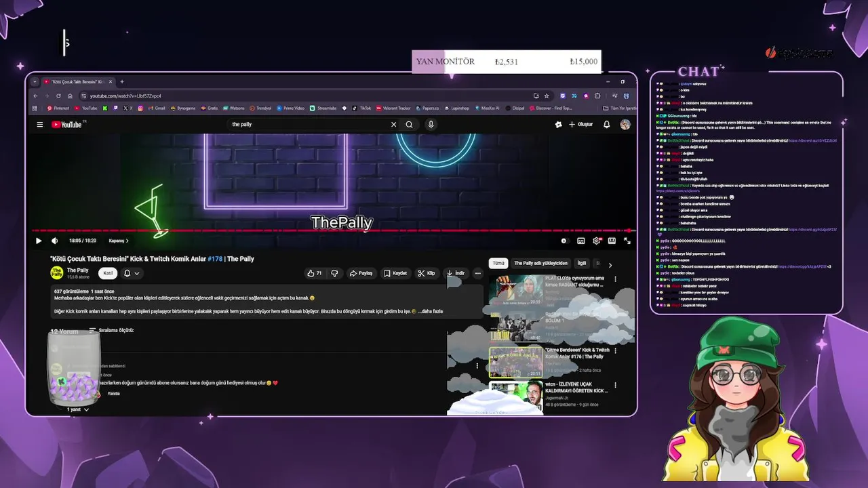Reload the page
Viewport: 868px width, 488px height.
click(x=58, y=96)
